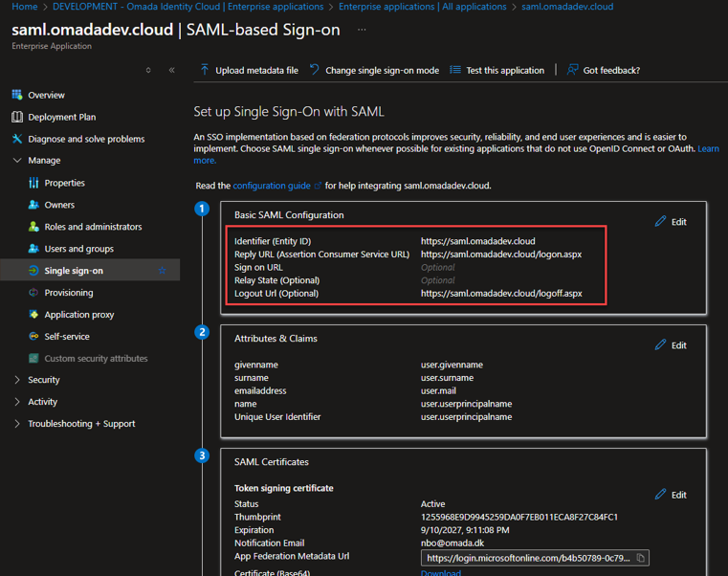This screenshot has width=728, height=576.
Task: Favorite Single sign-on with the star
Action: (162, 271)
